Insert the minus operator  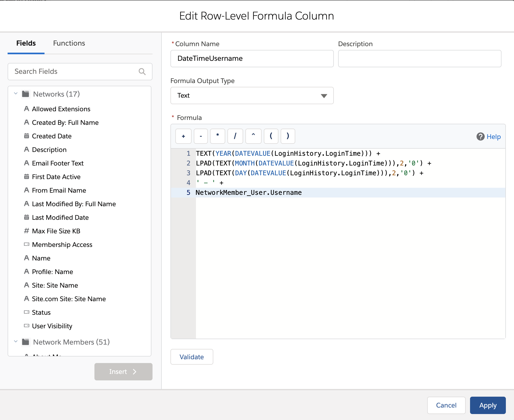[x=201, y=136]
